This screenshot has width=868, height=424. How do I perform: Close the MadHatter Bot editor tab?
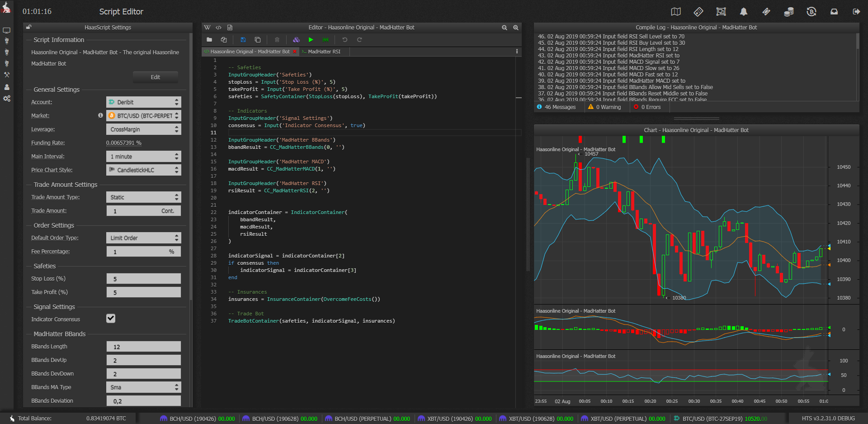[295, 52]
